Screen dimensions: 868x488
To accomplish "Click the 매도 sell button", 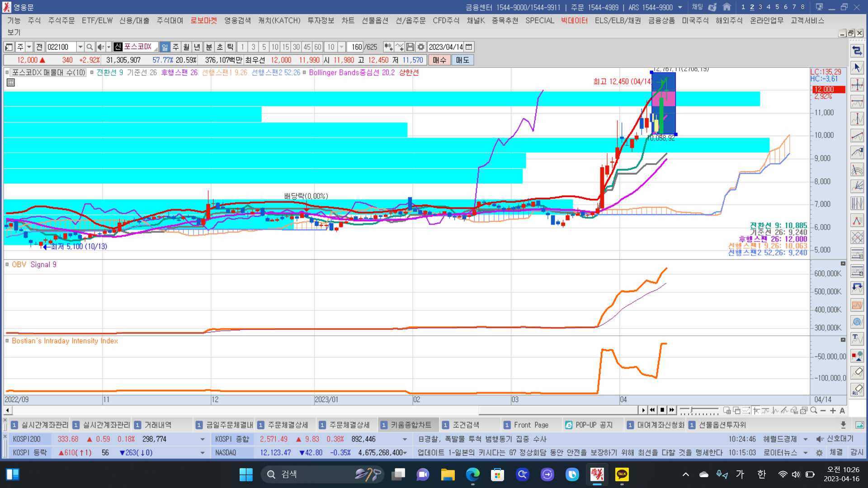I will pyautogui.click(x=462, y=60).
